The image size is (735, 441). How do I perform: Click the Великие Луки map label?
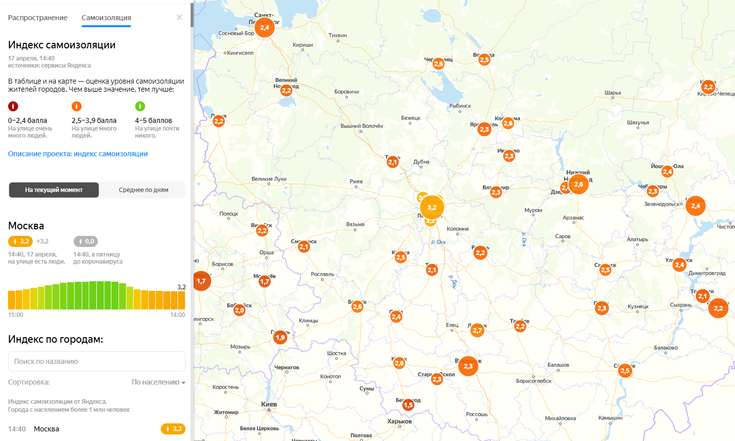click(269, 179)
